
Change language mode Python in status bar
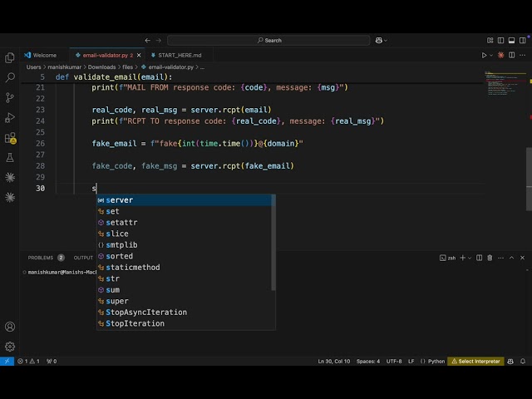click(436, 362)
